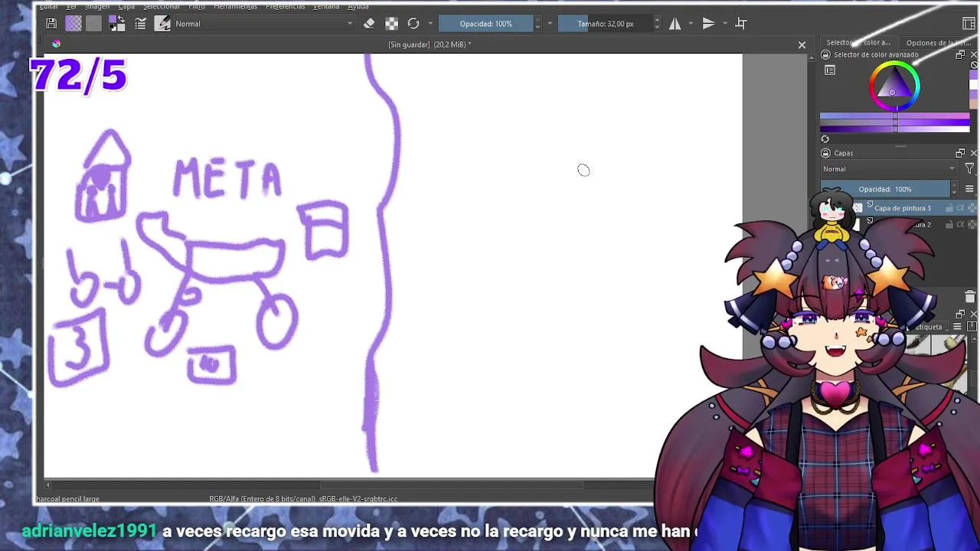This screenshot has width=980, height=551.
Task: Open the Ventana menu
Action: [x=326, y=6]
